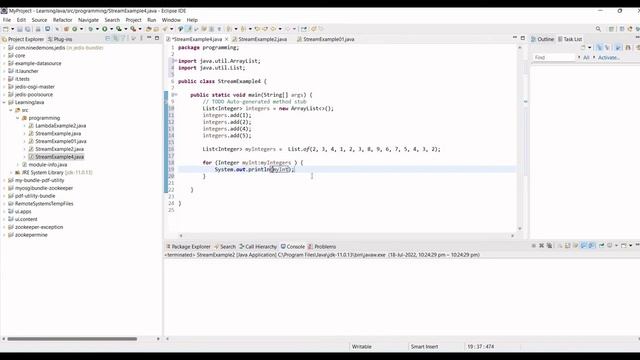The height and width of the screenshot is (360, 640).
Task: Click the Collapse All icon in Project Explorer
Action: tap(108, 38)
